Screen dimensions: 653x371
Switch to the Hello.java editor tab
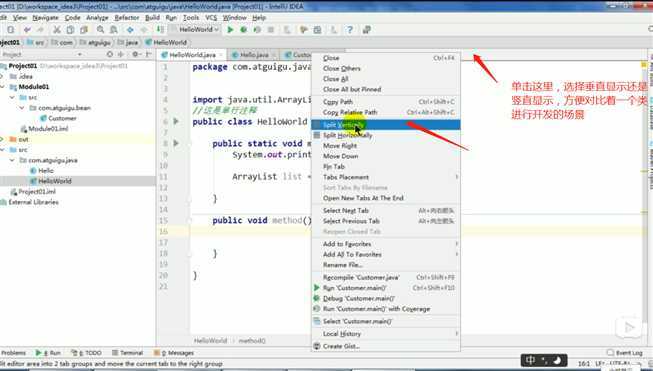pos(254,55)
